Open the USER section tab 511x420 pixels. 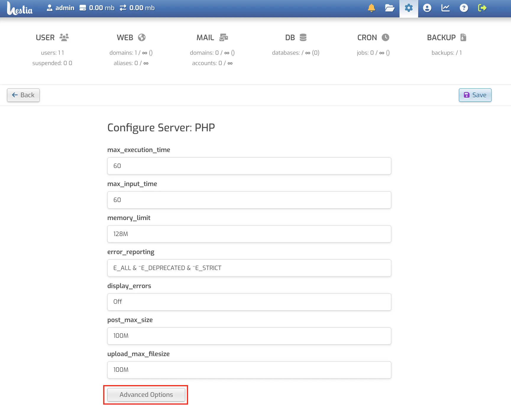(52, 38)
